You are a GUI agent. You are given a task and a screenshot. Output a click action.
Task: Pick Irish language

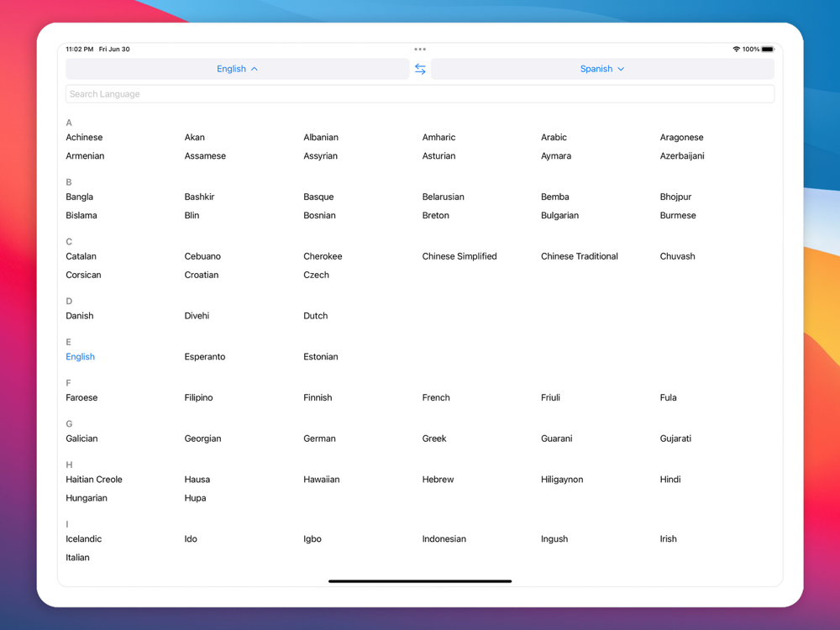pos(668,539)
